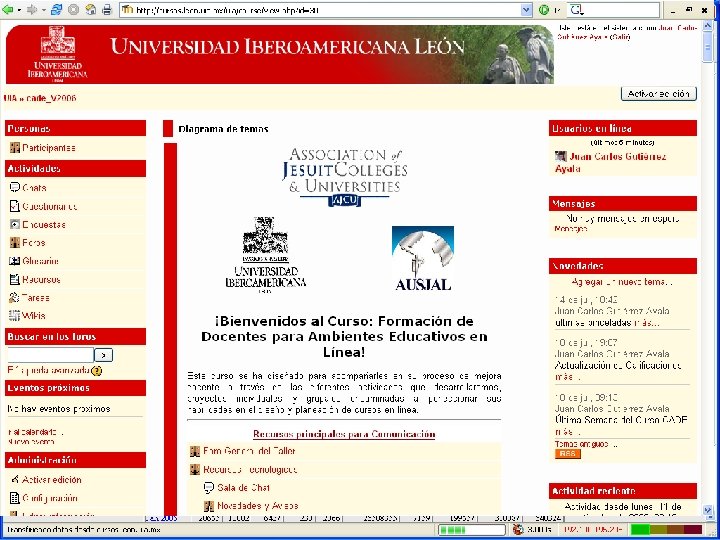Click the Participantes people icon
The width and height of the screenshot is (720, 540).
coord(15,148)
